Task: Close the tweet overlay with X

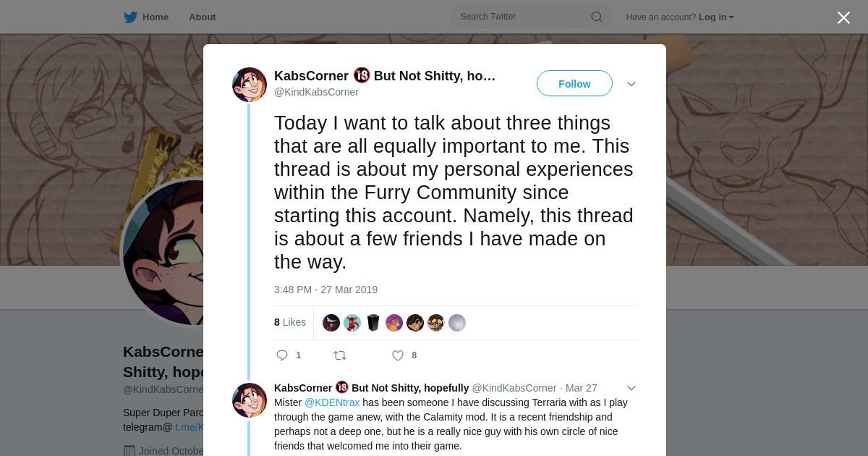Action: click(843, 18)
